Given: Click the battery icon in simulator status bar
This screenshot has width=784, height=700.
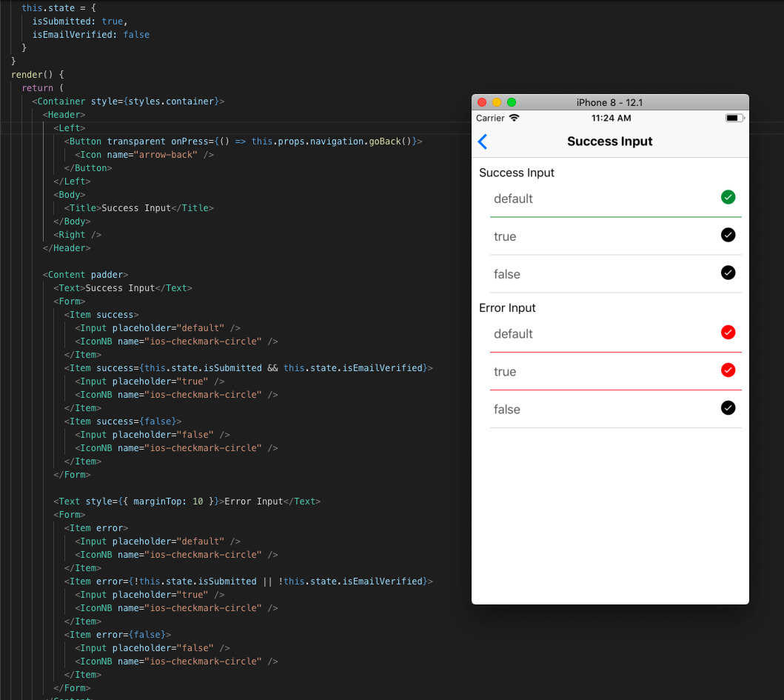Looking at the screenshot, I should [x=734, y=117].
